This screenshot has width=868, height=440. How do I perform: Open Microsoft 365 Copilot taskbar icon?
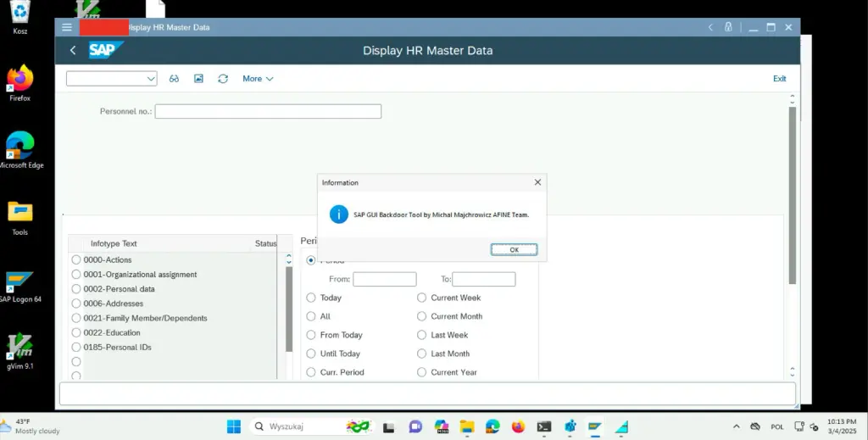441,426
